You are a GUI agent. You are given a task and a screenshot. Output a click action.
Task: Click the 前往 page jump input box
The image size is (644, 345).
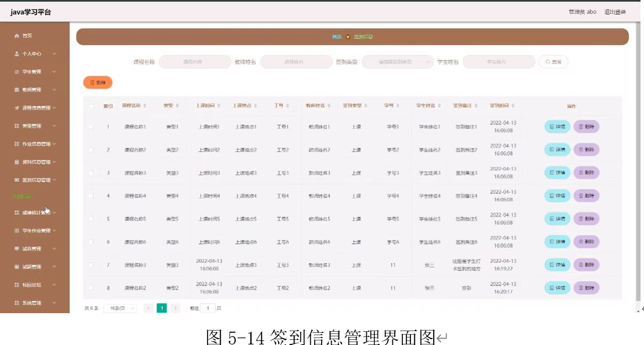tap(208, 308)
